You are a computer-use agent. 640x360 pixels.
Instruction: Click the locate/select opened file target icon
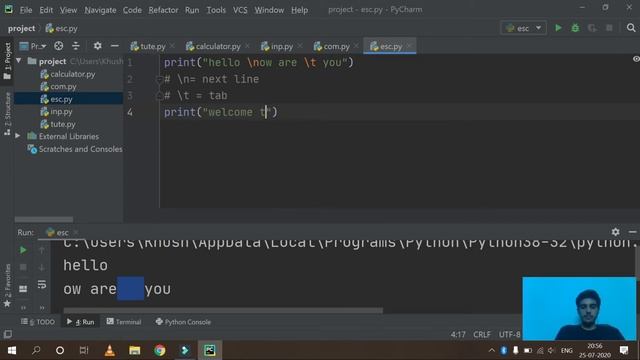click(59, 46)
